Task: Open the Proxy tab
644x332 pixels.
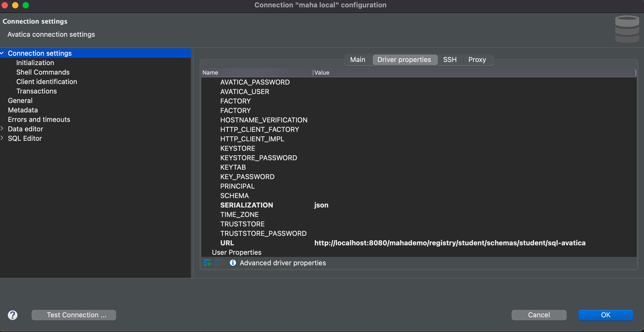Action: [x=477, y=60]
